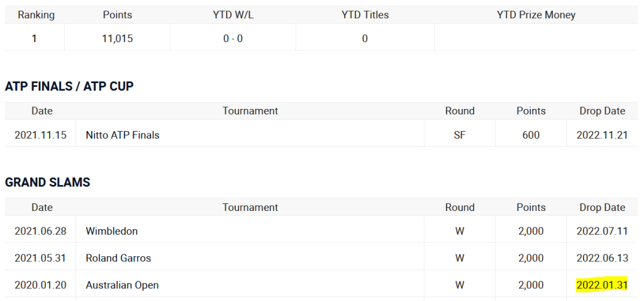Click the highlighted 2022.01.31 drop date
644x301 pixels.
pos(602,285)
